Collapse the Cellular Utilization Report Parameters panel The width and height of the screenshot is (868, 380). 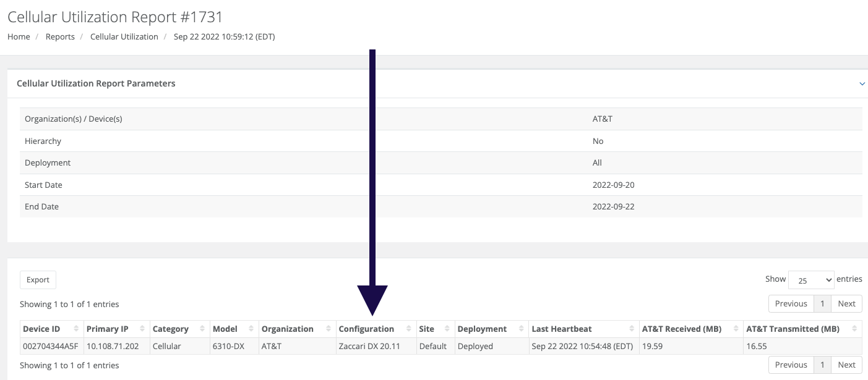(862, 83)
